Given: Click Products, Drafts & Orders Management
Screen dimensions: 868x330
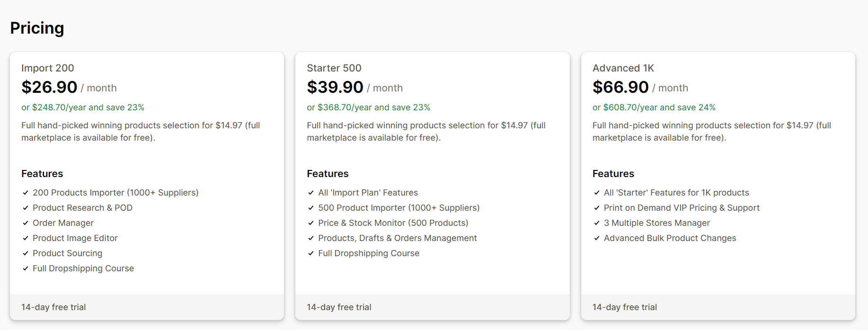Looking at the screenshot, I should [x=398, y=238].
